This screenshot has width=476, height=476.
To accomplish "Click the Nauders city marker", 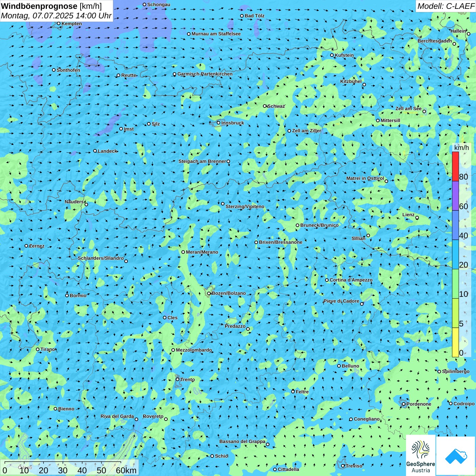I will coord(86,204).
